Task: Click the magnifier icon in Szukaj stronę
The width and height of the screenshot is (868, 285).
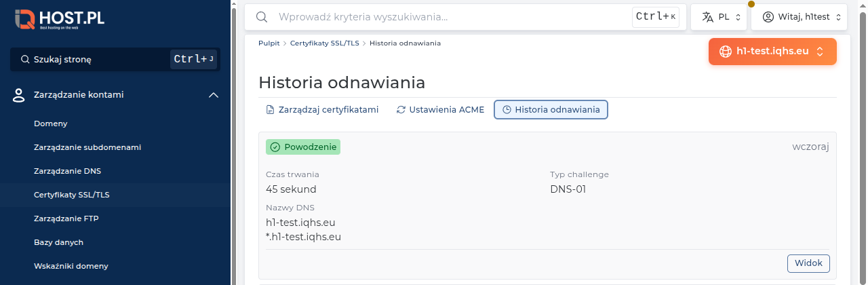Action: point(25,60)
